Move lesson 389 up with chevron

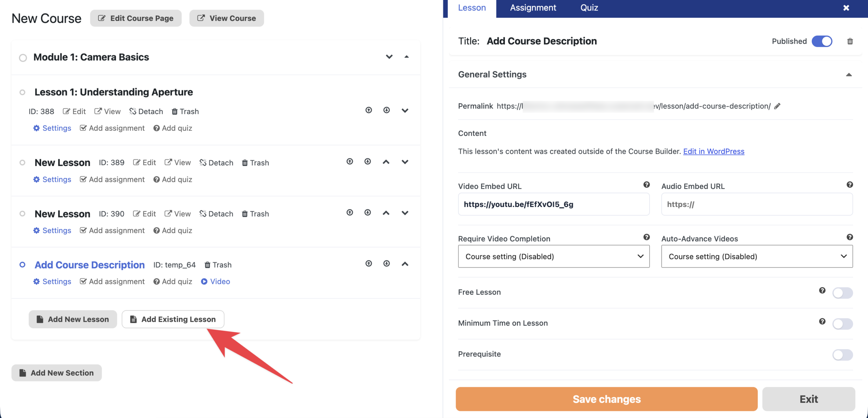coord(386,162)
